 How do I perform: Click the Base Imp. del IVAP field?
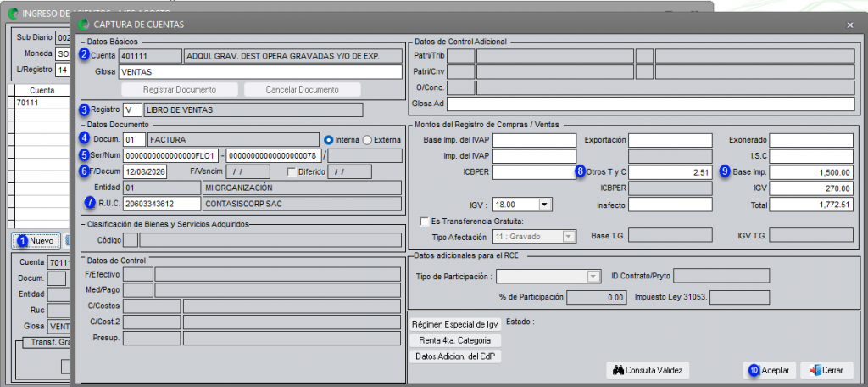(534, 140)
